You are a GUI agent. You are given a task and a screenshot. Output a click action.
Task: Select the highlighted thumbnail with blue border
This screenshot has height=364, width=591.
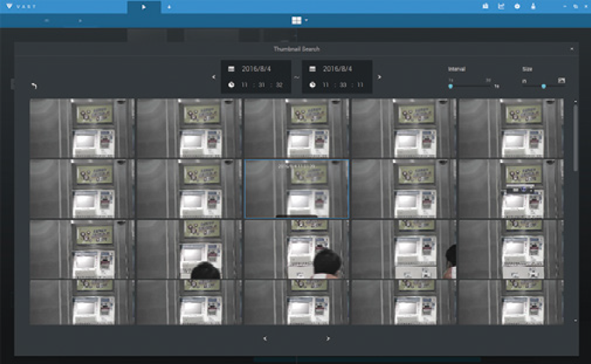click(296, 189)
